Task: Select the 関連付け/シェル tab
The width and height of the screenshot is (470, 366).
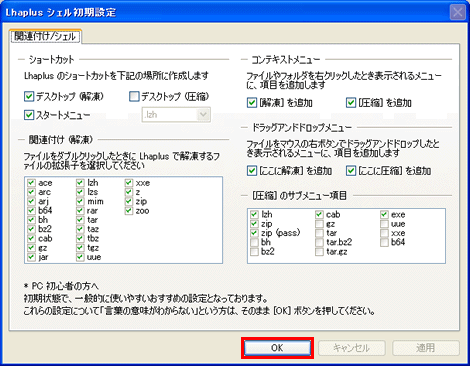Action: [x=45, y=36]
